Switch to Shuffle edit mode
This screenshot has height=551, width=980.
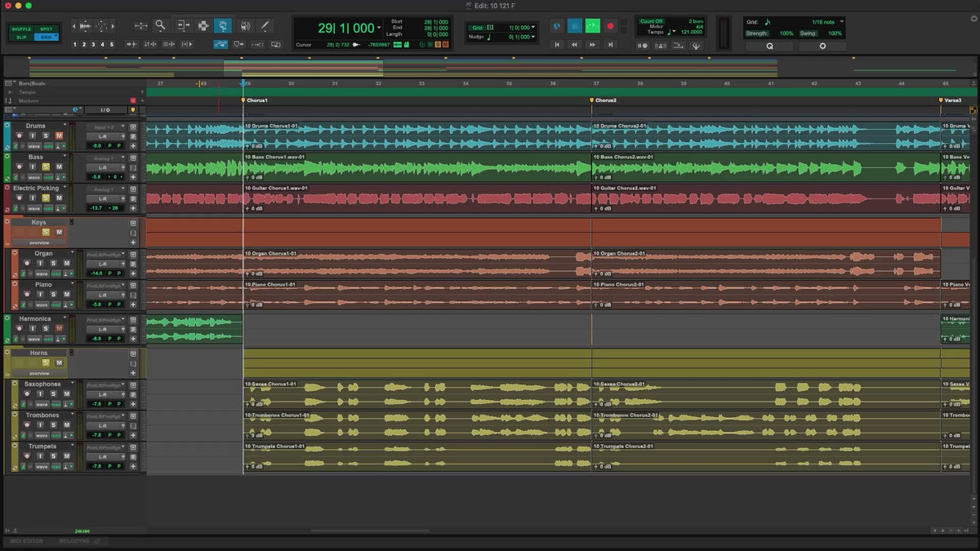coord(21,29)
